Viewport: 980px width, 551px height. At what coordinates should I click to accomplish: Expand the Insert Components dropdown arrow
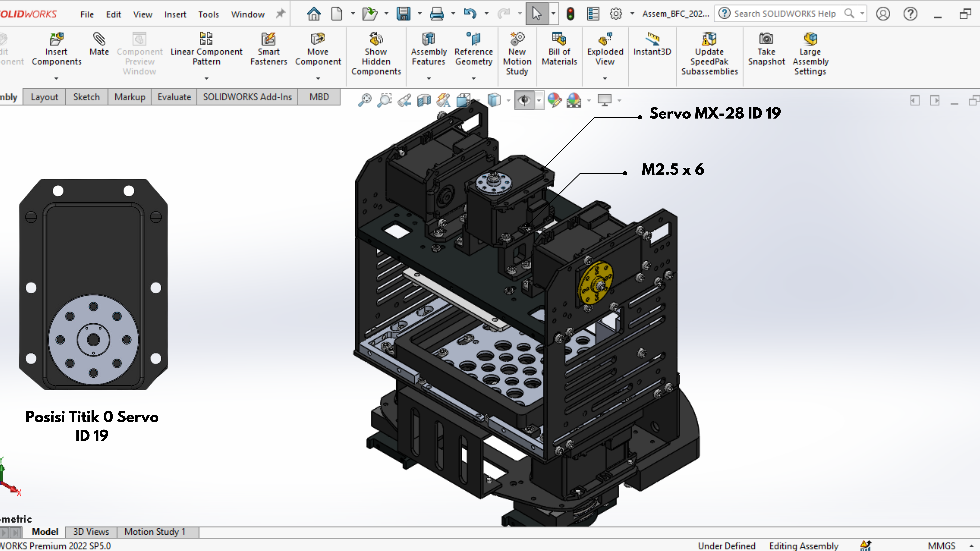point(56,79)
